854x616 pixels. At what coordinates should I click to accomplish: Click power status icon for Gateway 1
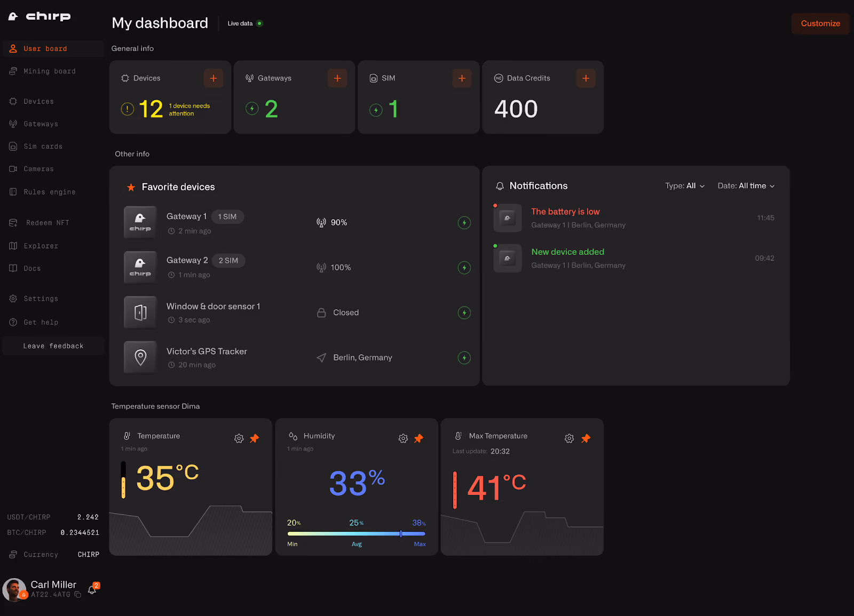pyautogui.click(x=464, y=223)
